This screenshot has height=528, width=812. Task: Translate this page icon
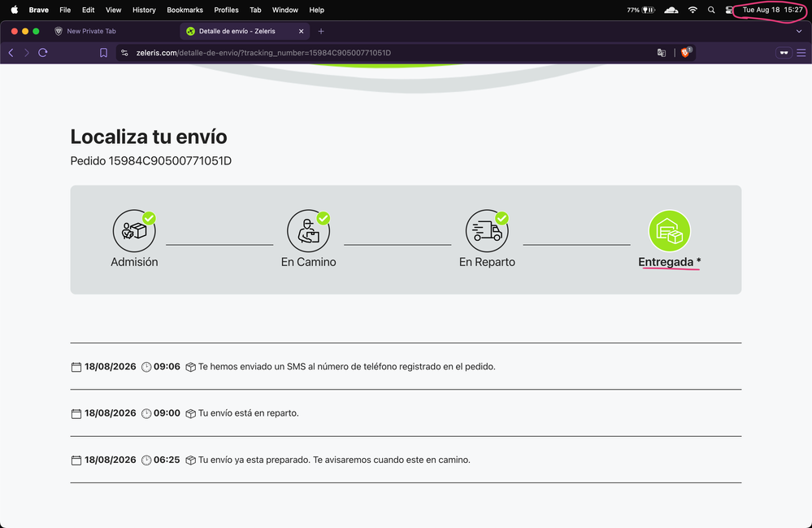click(662, 52)
